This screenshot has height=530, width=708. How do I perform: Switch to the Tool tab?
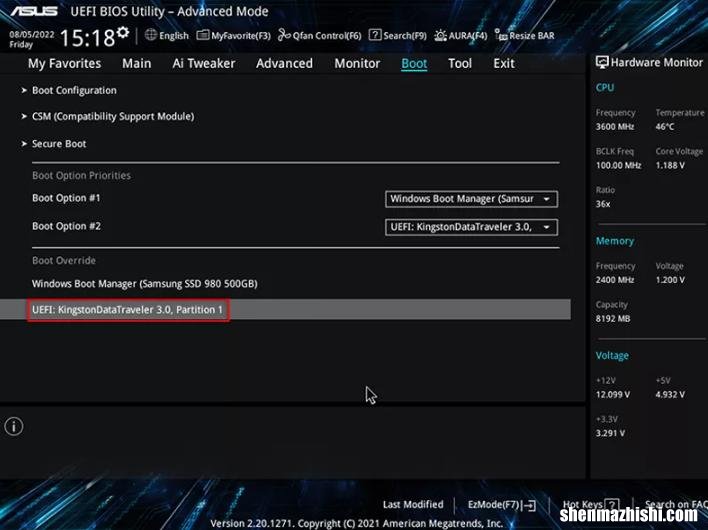pos(460,64)
